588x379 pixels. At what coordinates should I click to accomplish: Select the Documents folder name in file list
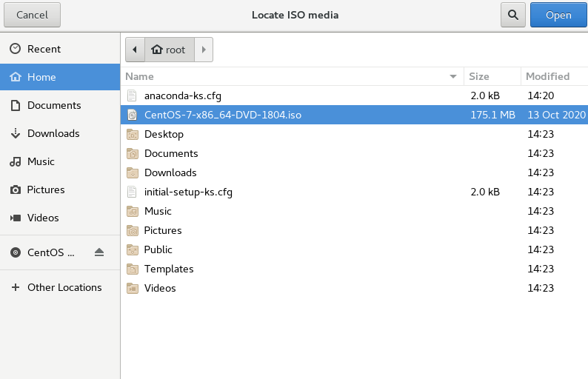[x=171, y=153]
